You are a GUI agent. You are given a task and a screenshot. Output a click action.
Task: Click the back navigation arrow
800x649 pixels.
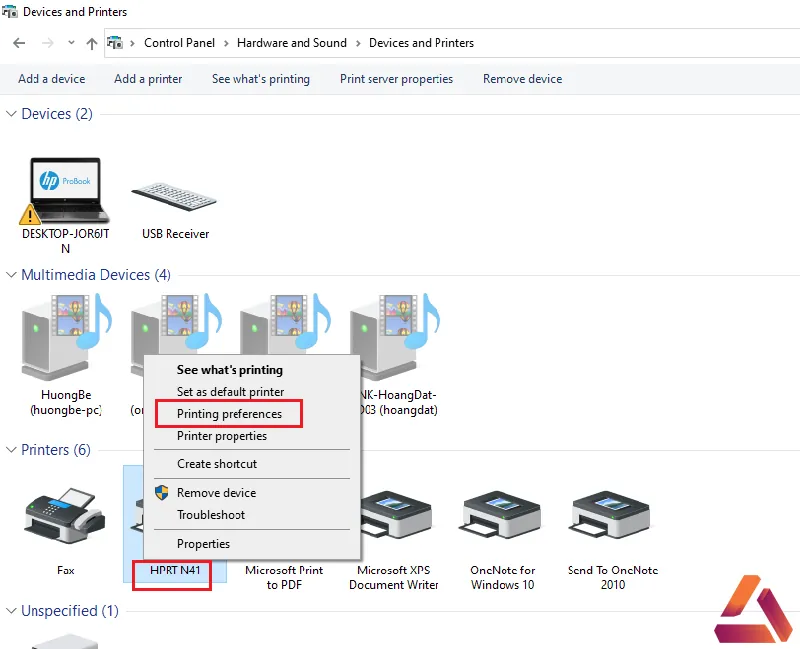[x=19, y=43]
